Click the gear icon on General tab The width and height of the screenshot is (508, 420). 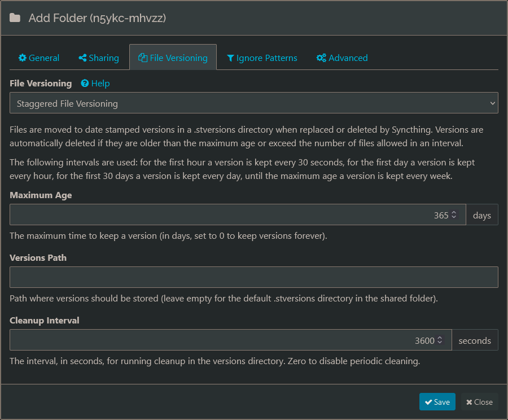(x=23, y=58)
